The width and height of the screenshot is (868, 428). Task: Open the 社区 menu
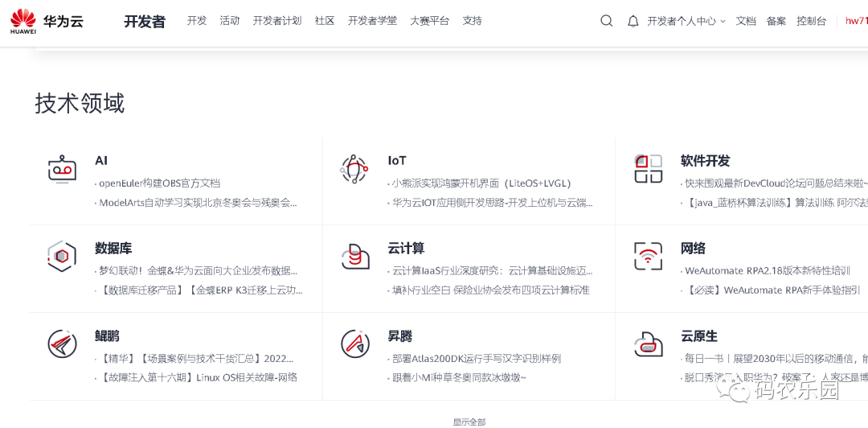[x=325, y=21]
